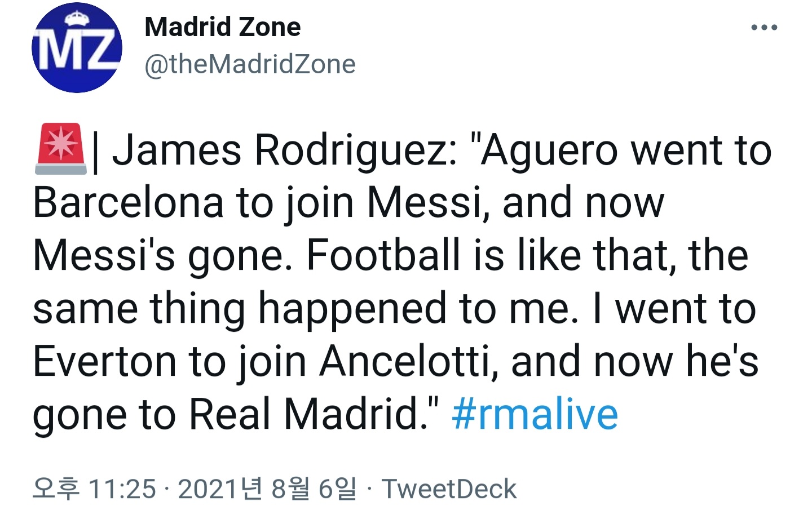Image resolution: width=812 pixels, height=519 pixels.
Task: Click the word Barcelona in the tweet
Action: pyautogui.click(x=128, y=203)
